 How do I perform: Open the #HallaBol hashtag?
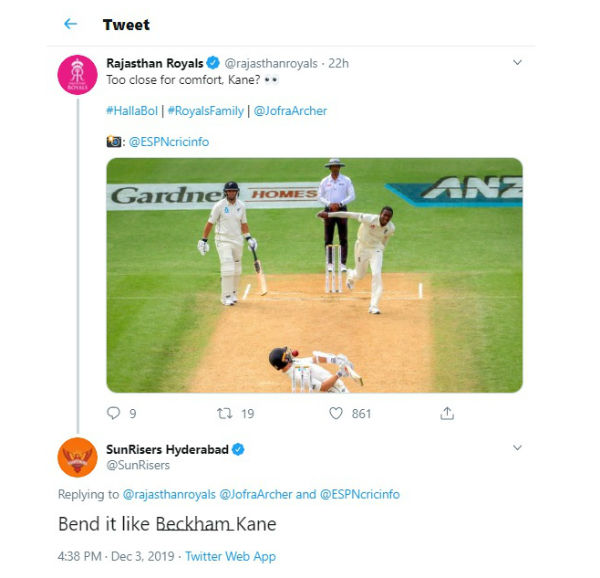[132, 111]
